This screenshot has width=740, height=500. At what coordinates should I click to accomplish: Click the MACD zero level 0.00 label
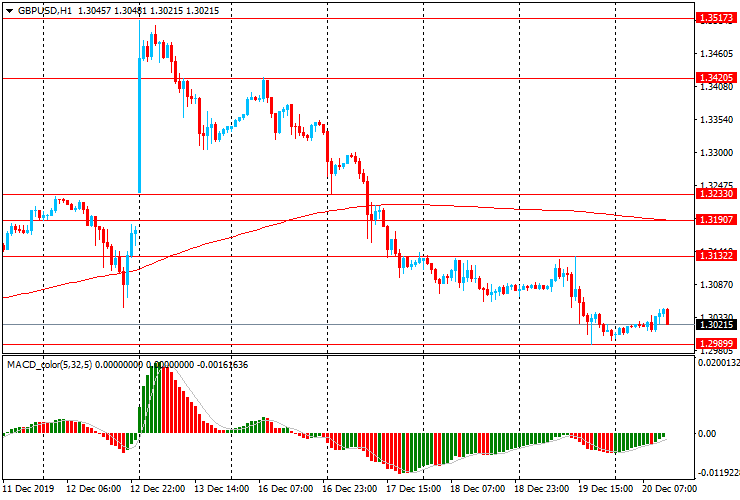[707, 433]
